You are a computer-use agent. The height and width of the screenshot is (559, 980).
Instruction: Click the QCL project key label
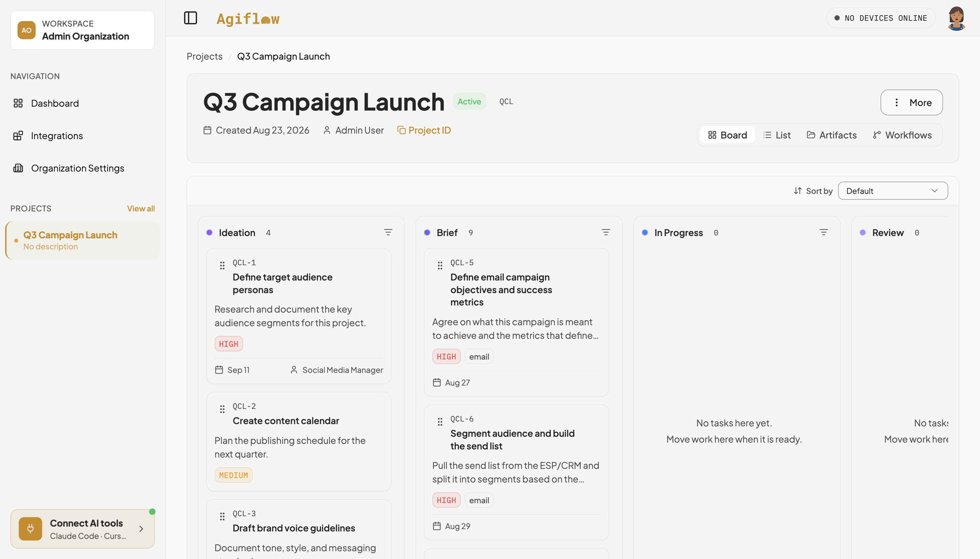[506, 101]
